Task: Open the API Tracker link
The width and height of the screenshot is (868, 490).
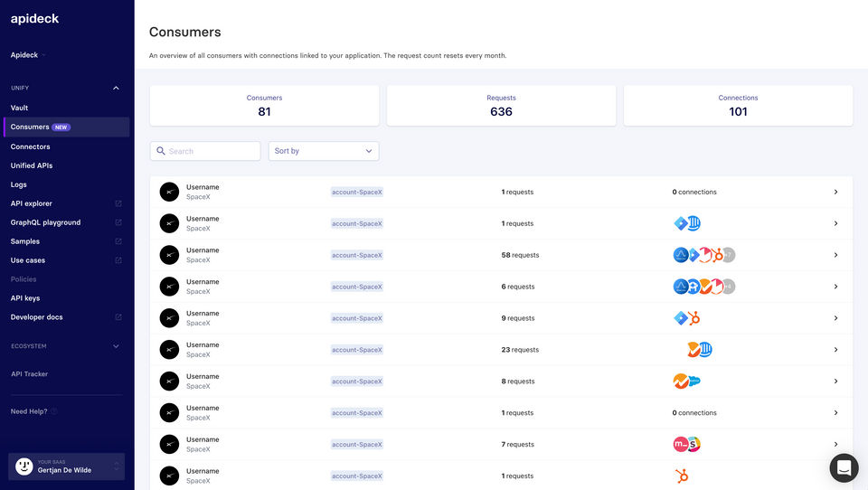Action: coord(29,374)
